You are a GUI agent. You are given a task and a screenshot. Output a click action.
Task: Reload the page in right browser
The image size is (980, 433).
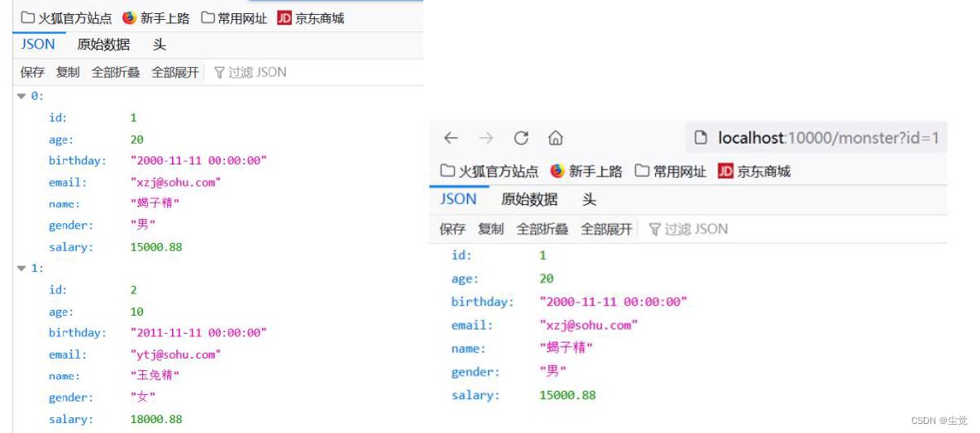point(521,138)
